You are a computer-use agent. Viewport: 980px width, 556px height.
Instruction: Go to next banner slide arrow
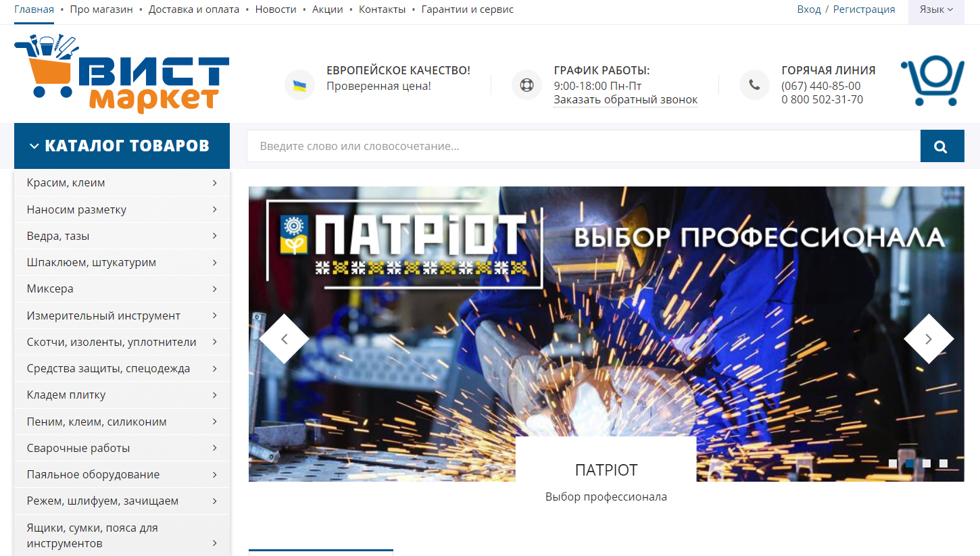coord(929,339)
